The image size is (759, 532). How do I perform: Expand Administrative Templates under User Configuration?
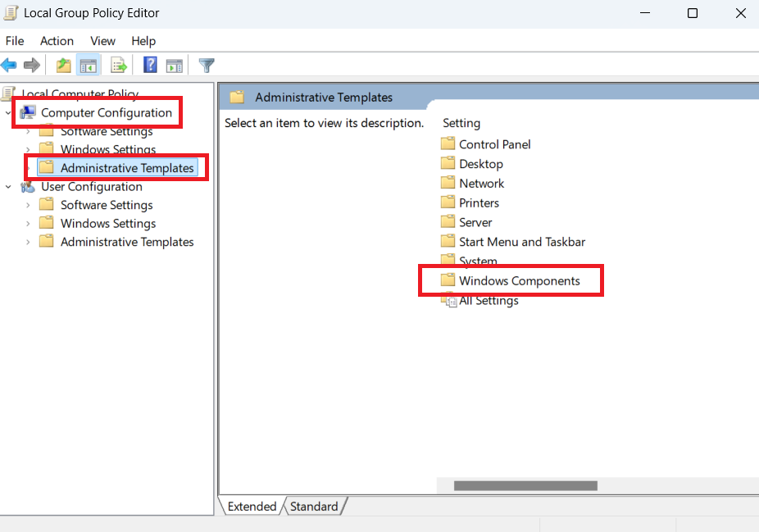(28, 242)
